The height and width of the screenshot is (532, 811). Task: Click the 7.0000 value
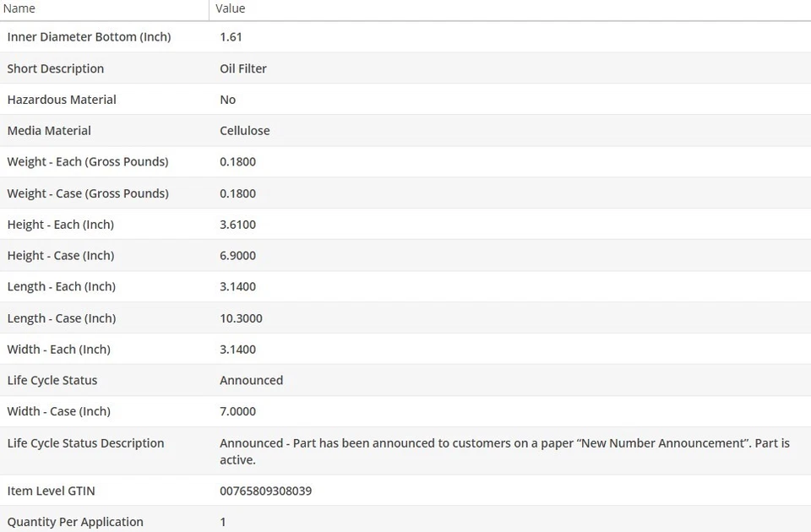(x=238, y=411)
